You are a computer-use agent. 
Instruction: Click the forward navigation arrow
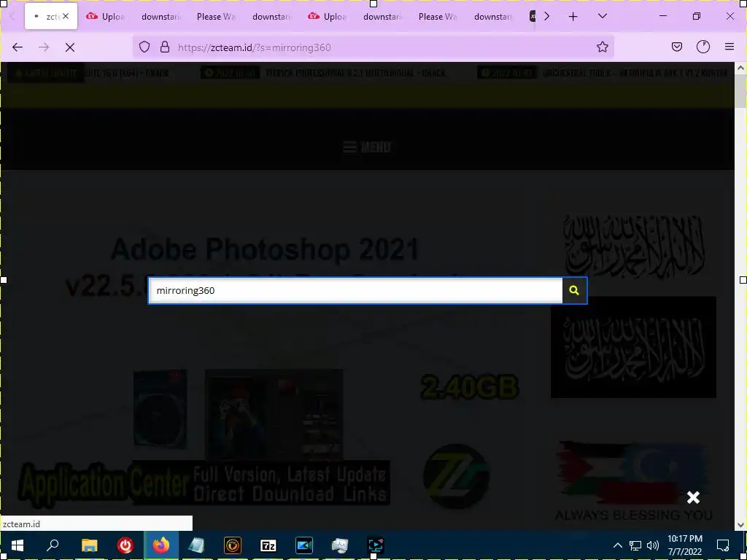coord(44,47)
